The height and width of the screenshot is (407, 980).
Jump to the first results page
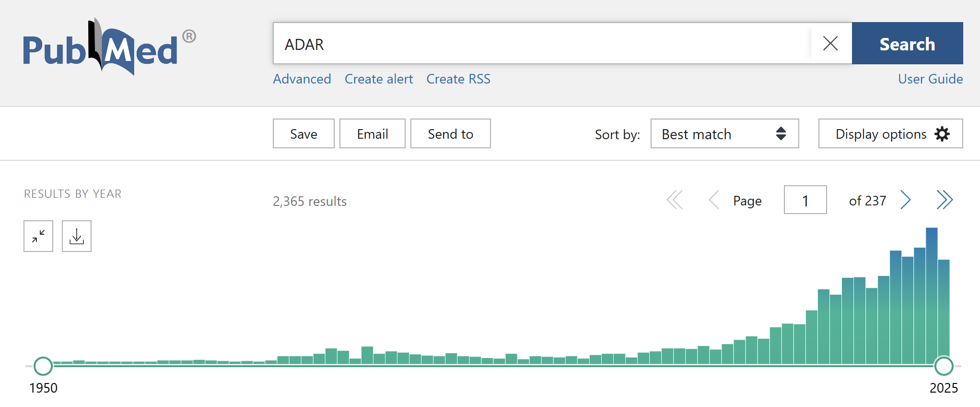coord(675,200)
